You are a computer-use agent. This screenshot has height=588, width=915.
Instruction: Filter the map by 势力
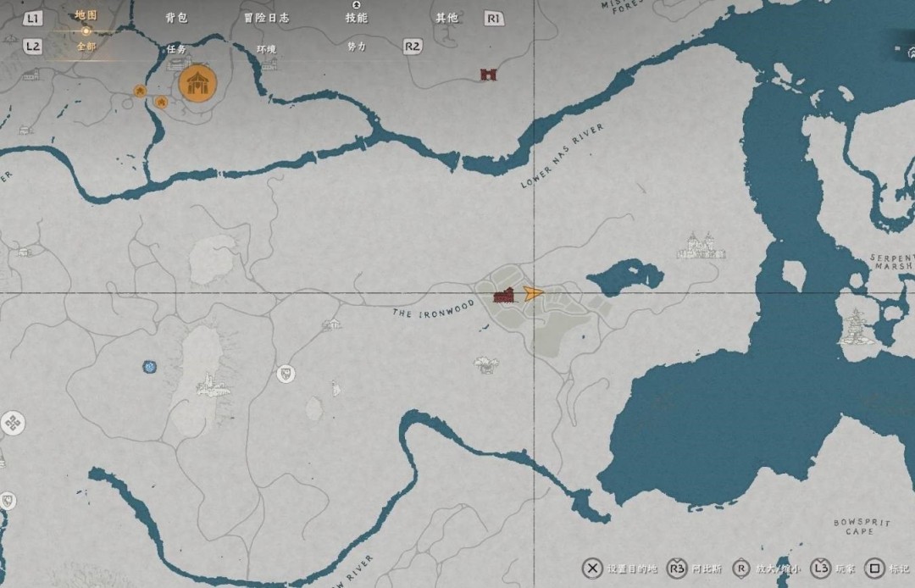coord(357,46)
